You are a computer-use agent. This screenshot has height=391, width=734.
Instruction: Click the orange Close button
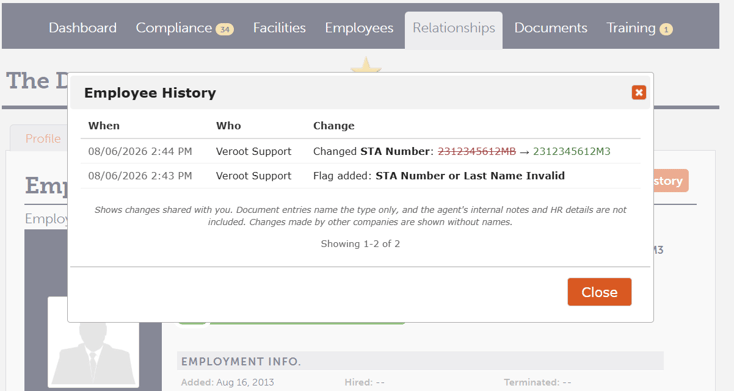click(x=599, y=292)
